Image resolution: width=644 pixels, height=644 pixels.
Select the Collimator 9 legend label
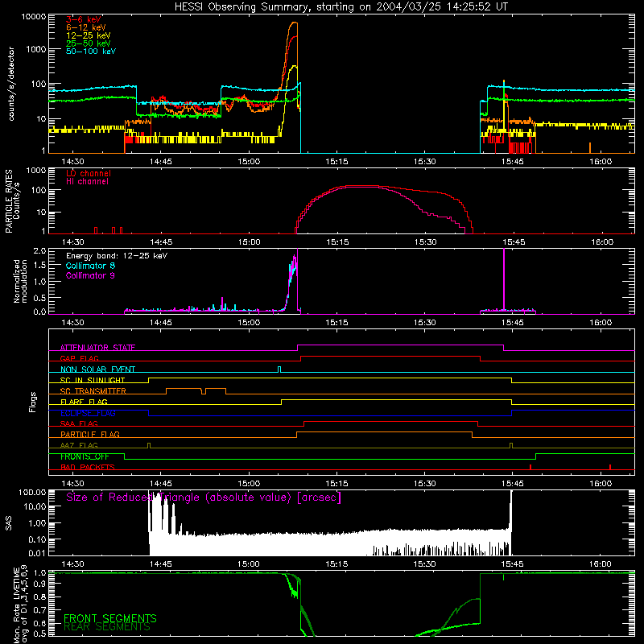click(90, 275)
